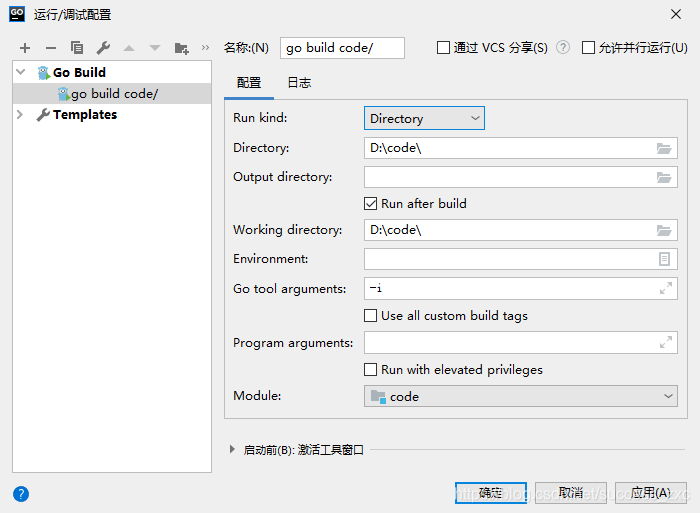The width and height of the screenshot is (700, 513).
Task: Switch to the 日志 tab
Action: pos(299,83)
